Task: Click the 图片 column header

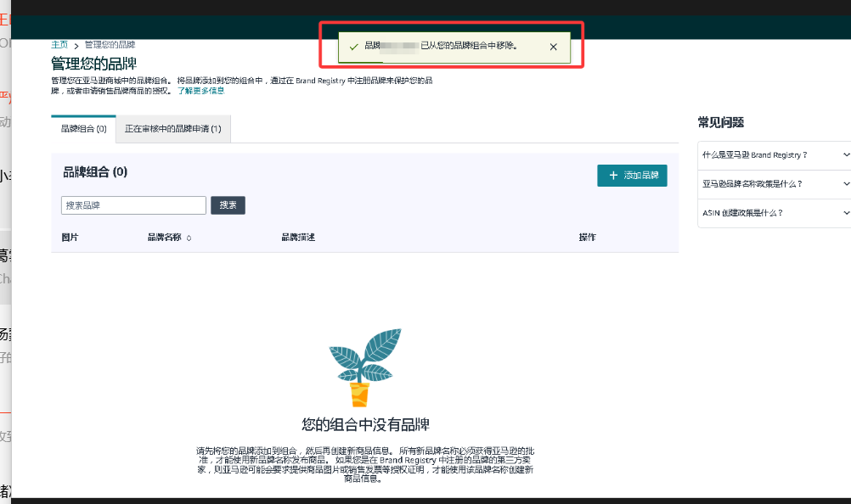Action: point(70,238)
